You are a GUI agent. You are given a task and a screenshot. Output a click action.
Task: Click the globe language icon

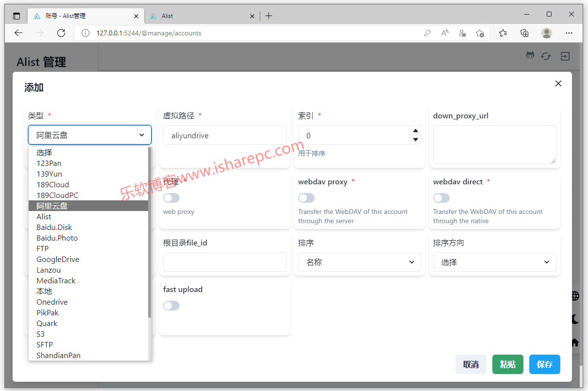[x=575, y=296]
